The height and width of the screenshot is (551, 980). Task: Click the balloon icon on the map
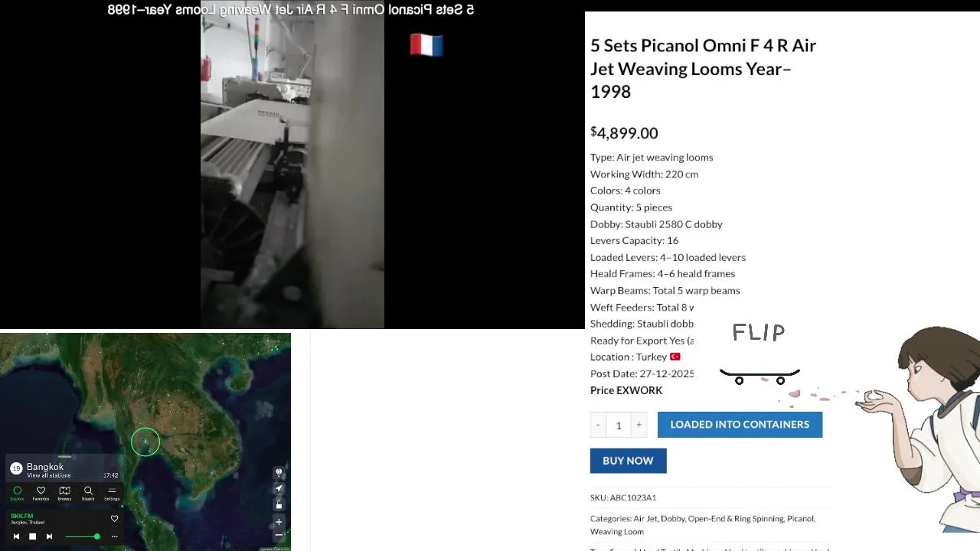(279, 472)
